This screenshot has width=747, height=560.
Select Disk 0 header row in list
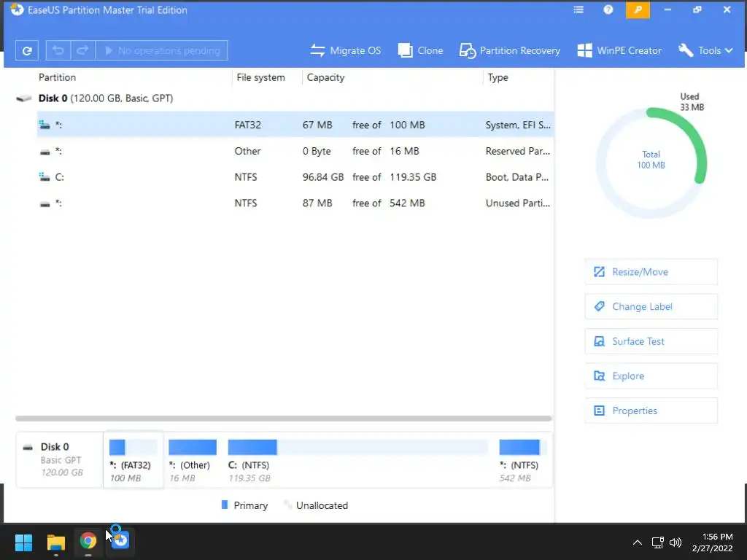106,98
